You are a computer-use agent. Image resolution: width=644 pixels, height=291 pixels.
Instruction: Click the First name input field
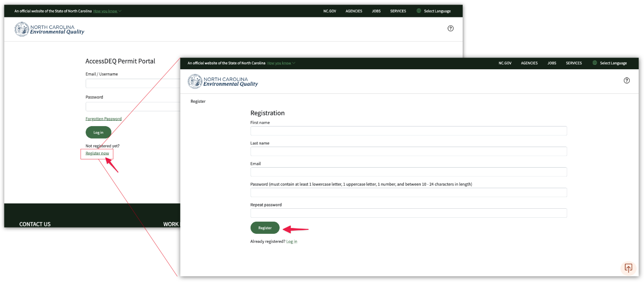[409, 131]
